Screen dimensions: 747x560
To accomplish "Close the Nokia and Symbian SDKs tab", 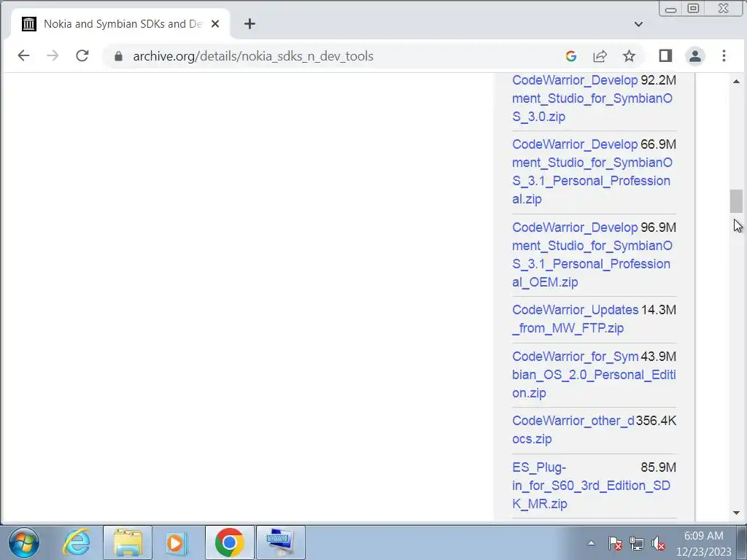I will 215,24.
